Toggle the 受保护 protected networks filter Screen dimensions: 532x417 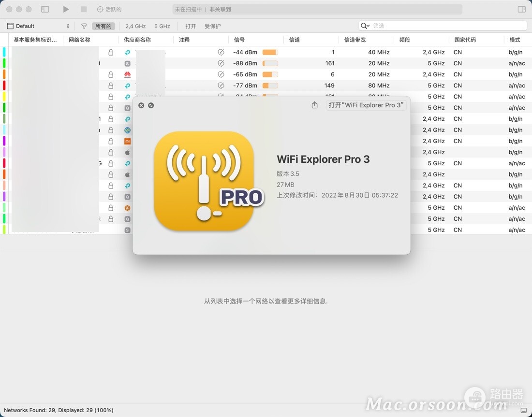coord(212,26)
